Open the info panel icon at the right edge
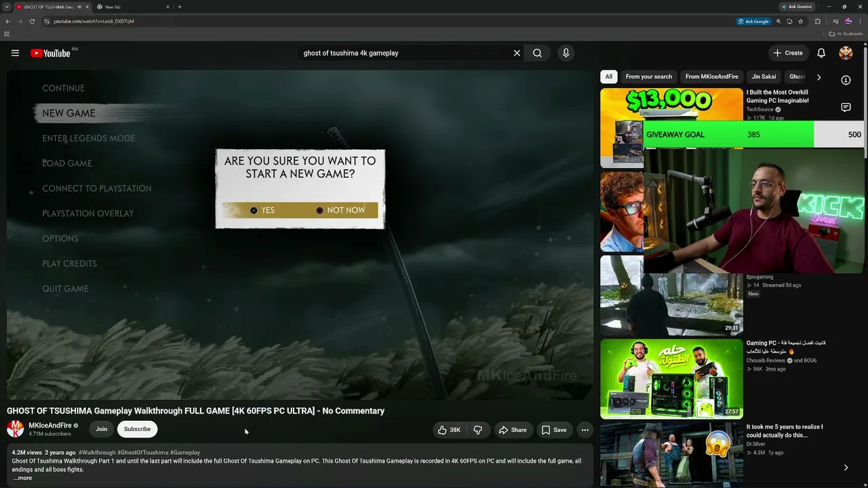Image resolution: width=868 pixels, height=488 pixels. (846, 80)
